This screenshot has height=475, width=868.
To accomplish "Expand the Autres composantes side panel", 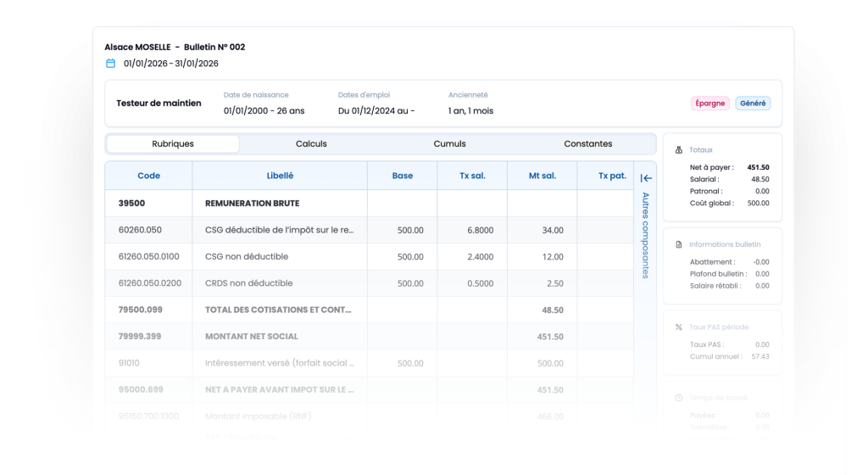I will pyautogui.click(x=645, y=235).
